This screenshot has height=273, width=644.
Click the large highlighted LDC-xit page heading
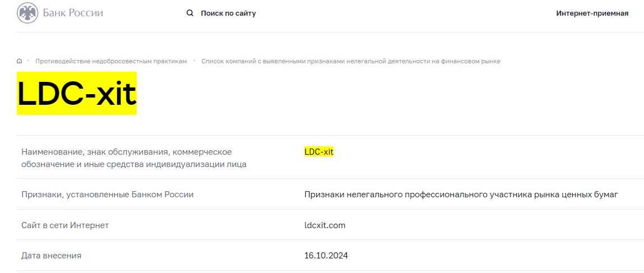[77, 94]
